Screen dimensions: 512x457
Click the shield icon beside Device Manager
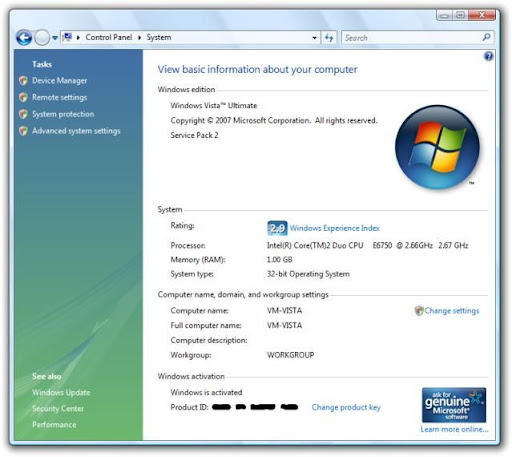point(23,81)
